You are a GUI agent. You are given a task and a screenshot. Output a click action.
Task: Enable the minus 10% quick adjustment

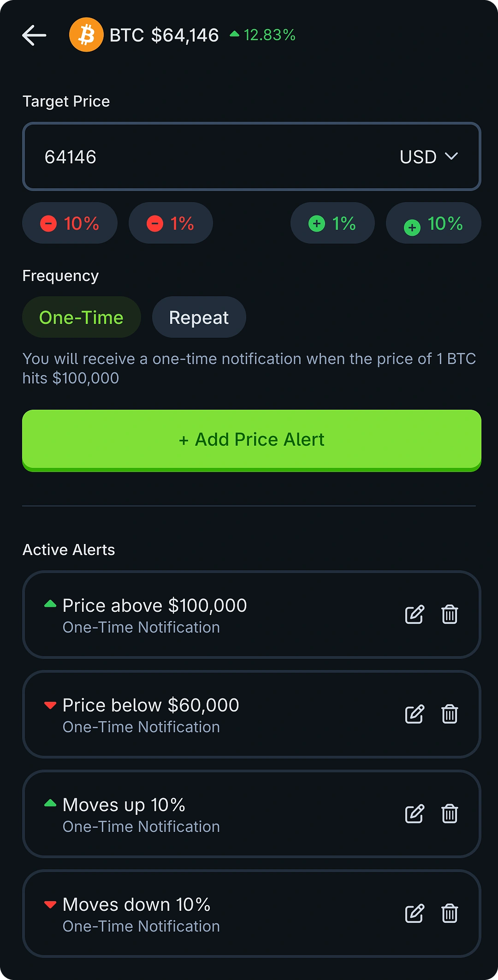pos(70,223)
